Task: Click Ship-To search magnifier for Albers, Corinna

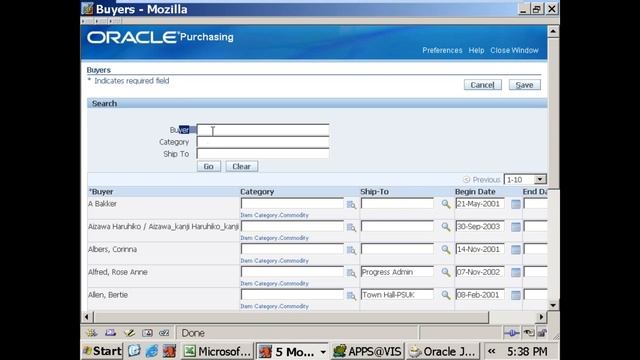Action: coord(446,249)
